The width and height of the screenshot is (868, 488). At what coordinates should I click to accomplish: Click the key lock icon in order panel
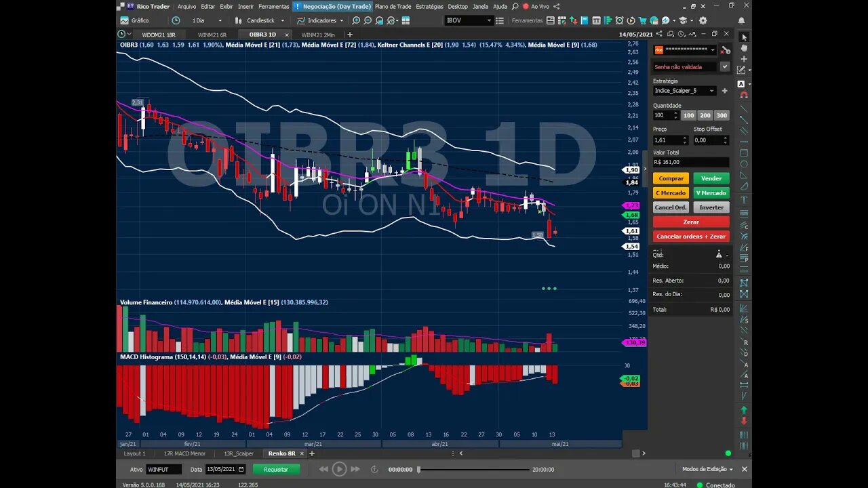tap(725, 49)
